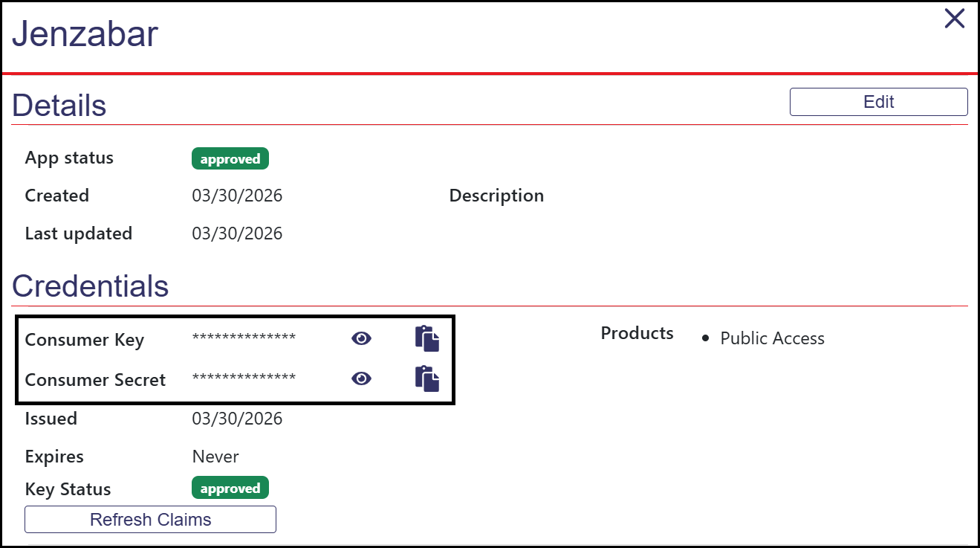Toggle visibility of the Consumer Secret value
Image resolution: width=980 pixels, height=548 pixels.
360,378
